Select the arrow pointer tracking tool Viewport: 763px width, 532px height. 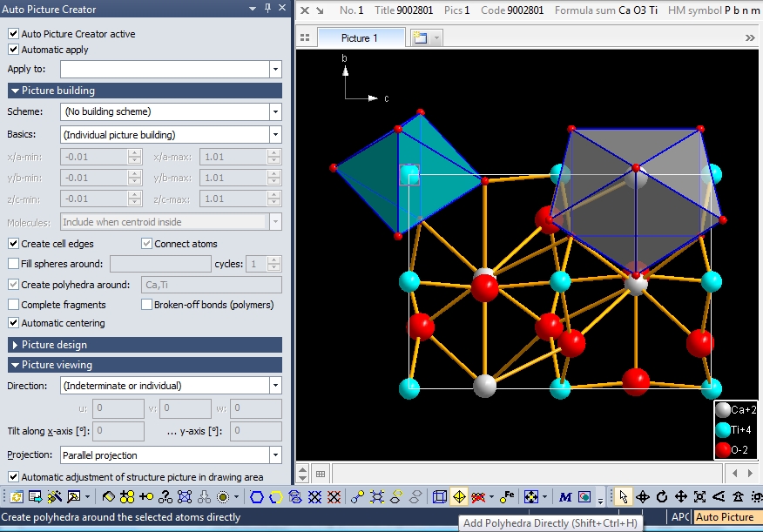622,497
